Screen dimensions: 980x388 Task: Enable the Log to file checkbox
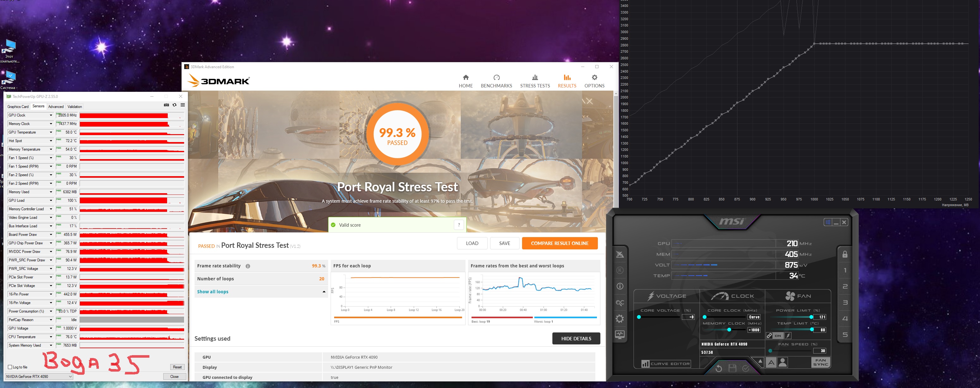pos(10,367)
